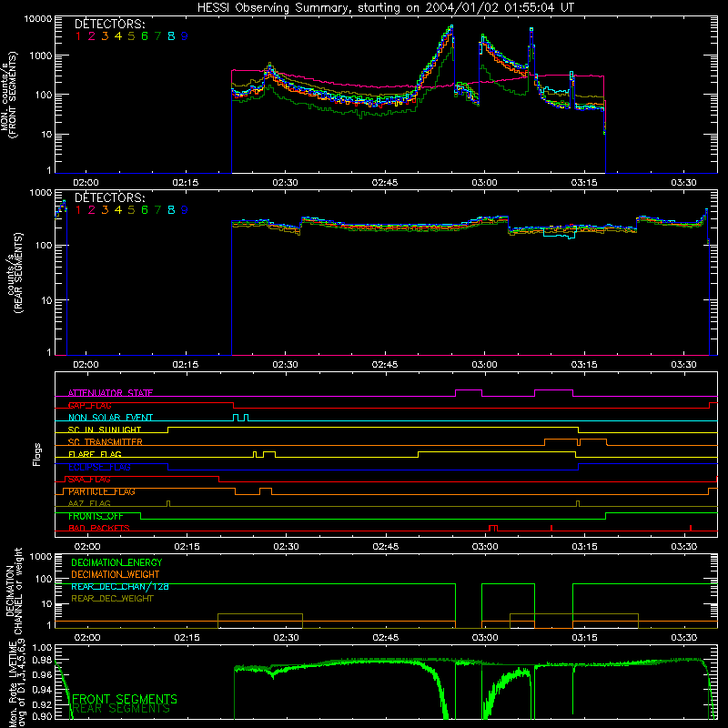The image size is (728, 728).
Task: Click the MON. counts/s front segments axis label
Action: (9, 95)
